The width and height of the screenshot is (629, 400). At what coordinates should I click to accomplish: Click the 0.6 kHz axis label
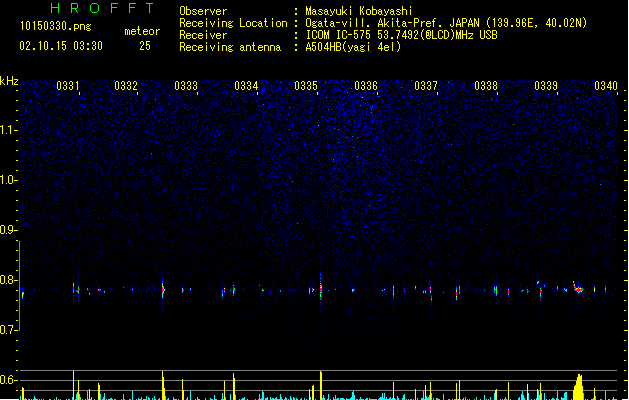9,380
